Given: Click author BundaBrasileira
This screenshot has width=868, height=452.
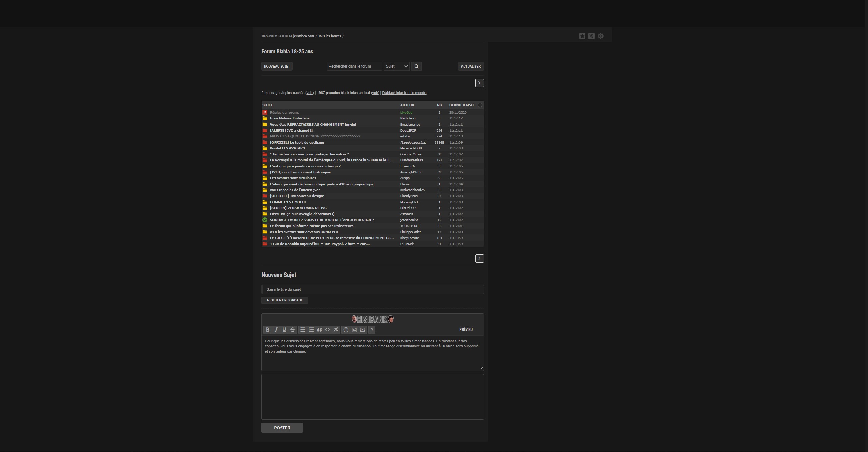Looking at the screenshot, I should 412,160.
